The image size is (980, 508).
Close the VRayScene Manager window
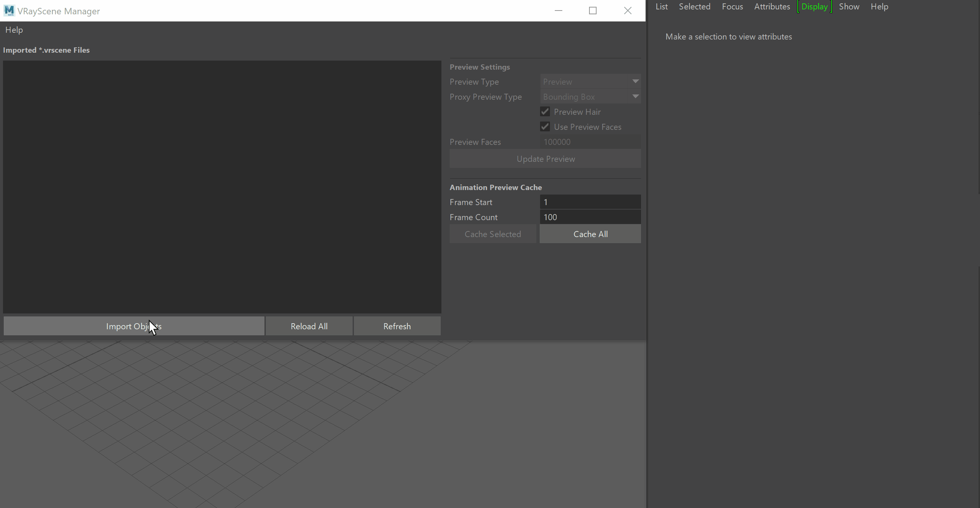[628, 11]
